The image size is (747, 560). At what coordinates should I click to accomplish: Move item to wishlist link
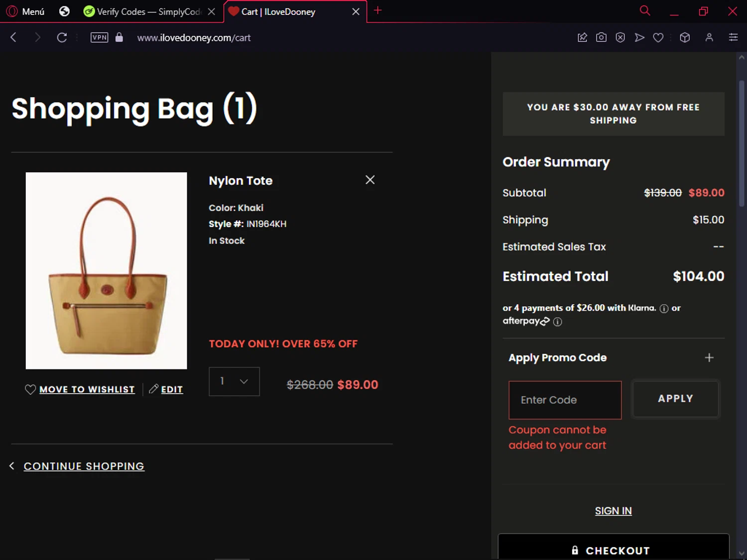point(87,389)
